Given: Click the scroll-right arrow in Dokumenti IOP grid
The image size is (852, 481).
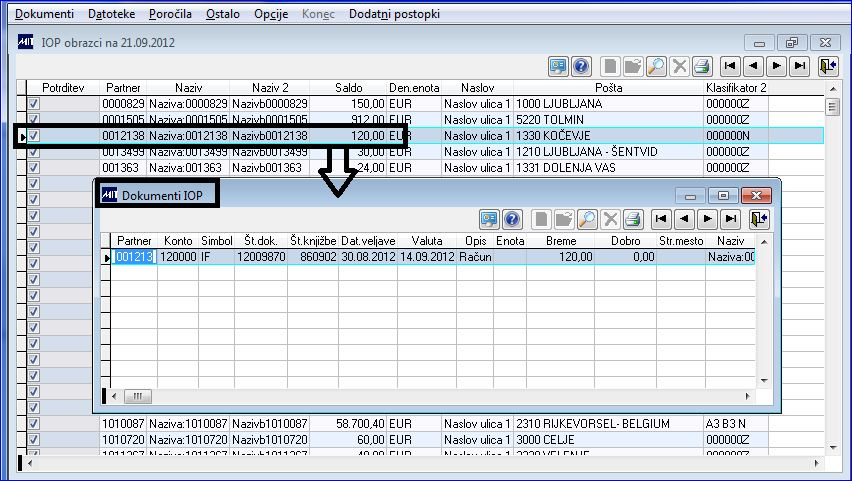Looking at the screenshot, I should tap(747, 396).
